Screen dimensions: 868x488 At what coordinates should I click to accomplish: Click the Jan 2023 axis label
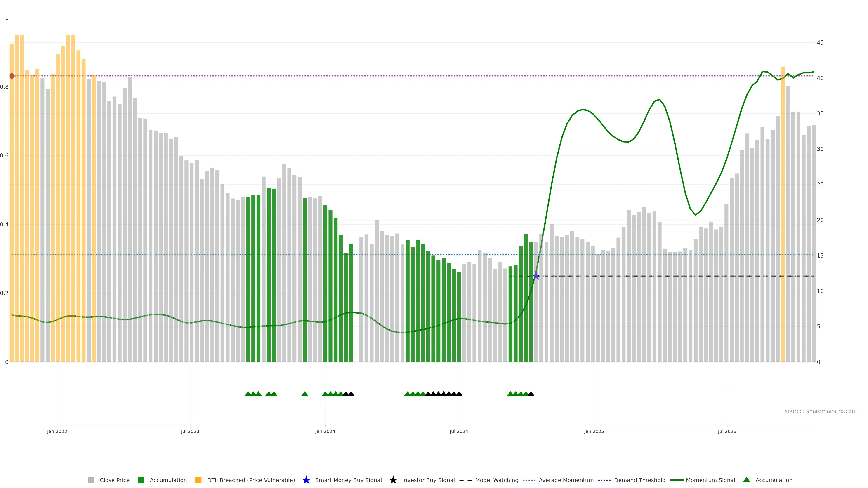click(57, 432)
